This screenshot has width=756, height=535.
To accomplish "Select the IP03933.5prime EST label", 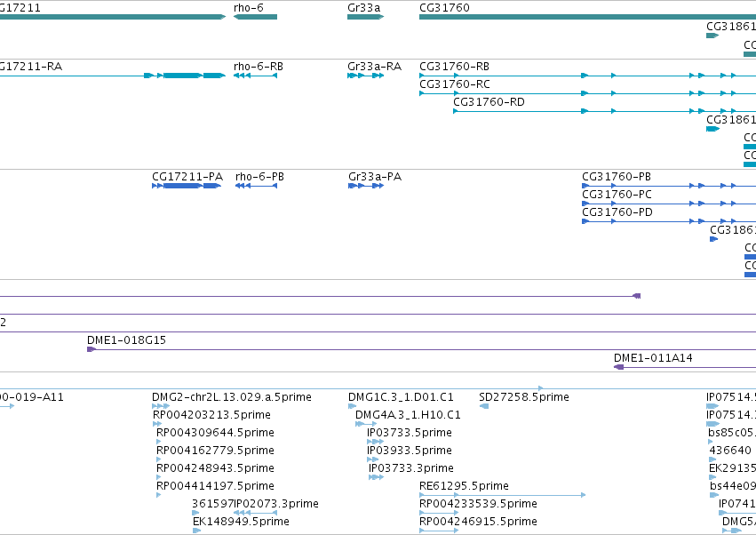I will click(x=410, y=451).
